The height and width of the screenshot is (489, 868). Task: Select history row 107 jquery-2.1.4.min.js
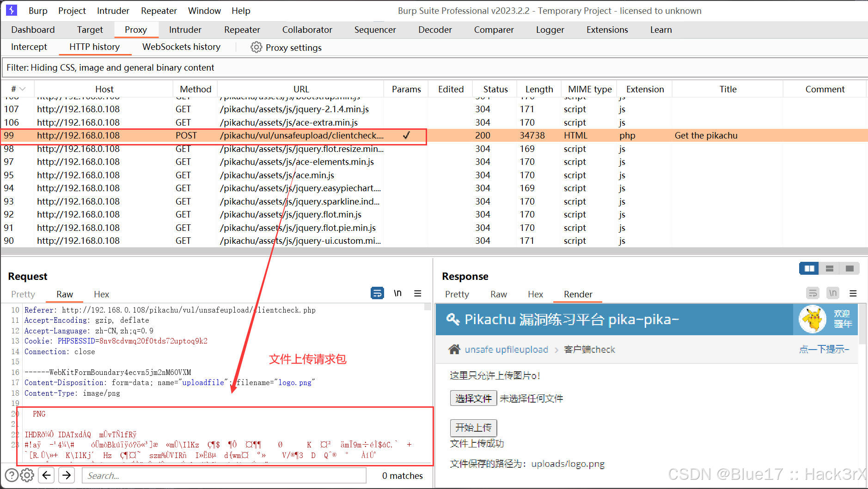coord(434,109)
